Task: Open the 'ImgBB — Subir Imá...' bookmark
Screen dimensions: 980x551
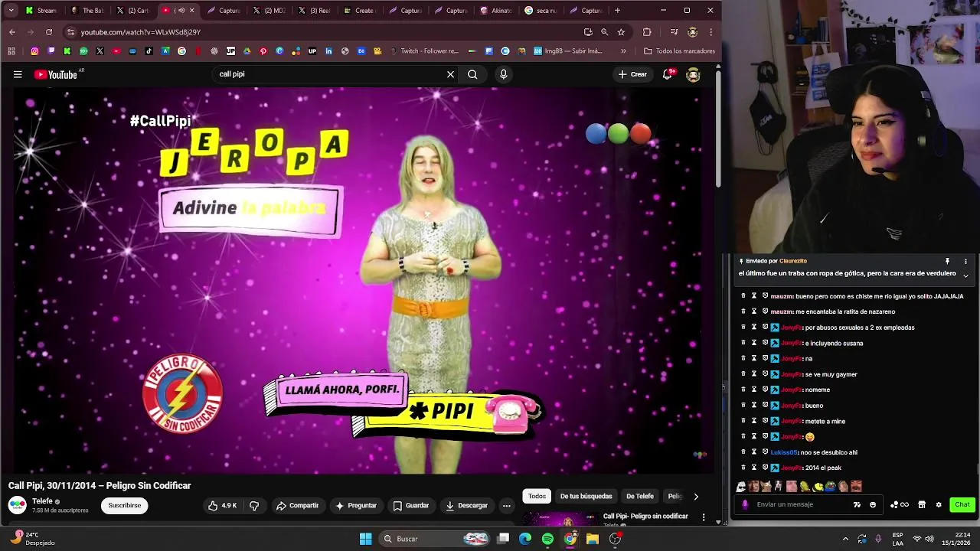Action: click(567, 51)
